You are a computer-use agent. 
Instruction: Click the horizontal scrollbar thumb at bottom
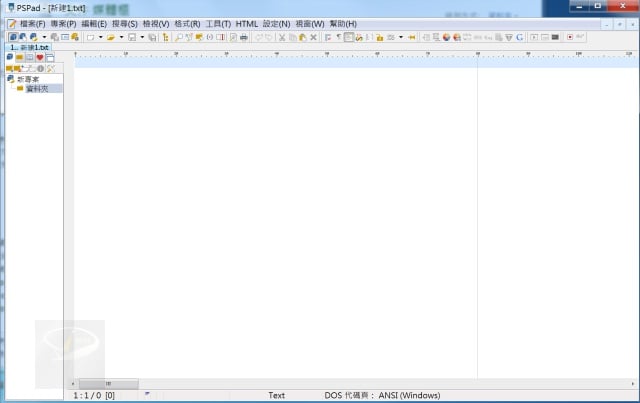click(94, 383)
